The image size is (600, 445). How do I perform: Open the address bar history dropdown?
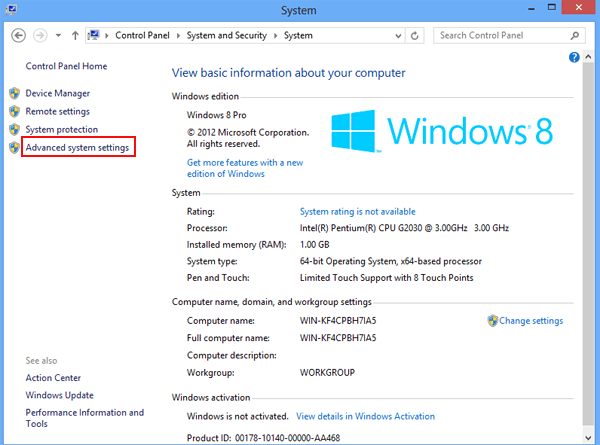tap(398, 36)
